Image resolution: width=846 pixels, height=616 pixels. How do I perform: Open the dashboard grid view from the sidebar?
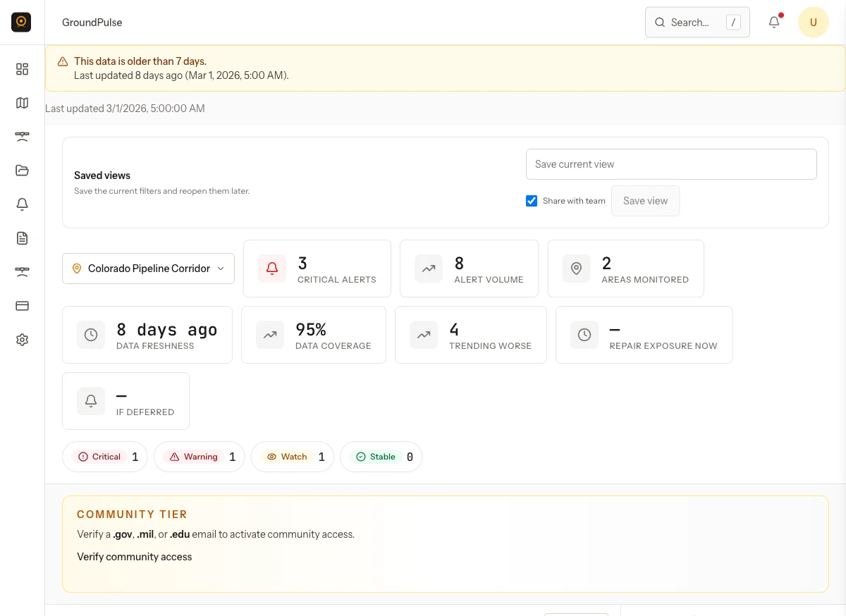[22, 69]
